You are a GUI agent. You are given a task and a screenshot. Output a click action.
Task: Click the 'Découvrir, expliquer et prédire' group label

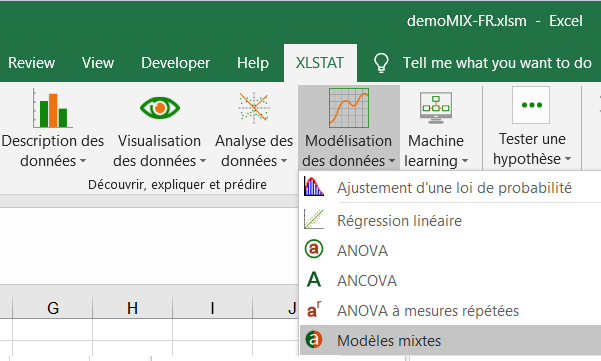pyautogui.click(x=177, y=185)
